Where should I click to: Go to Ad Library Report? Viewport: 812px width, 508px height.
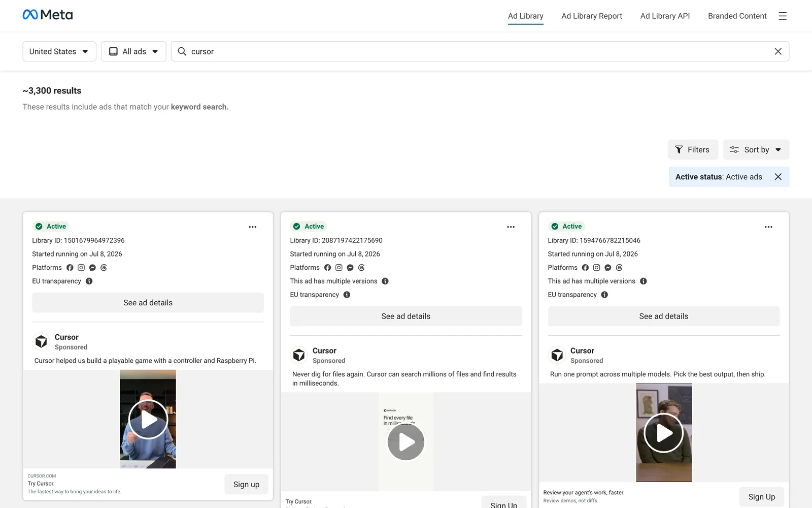tap(592, 16)
